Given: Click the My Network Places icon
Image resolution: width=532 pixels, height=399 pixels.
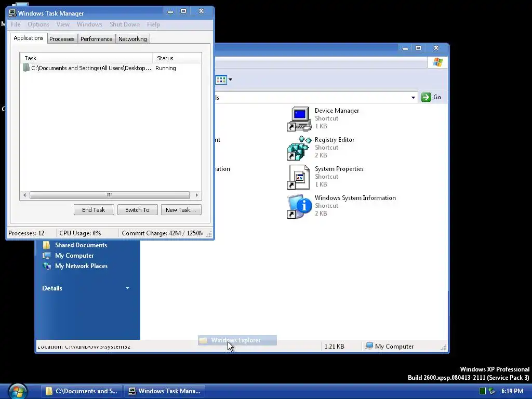Looking at the screenshot, I should click(x=47, y=266).
